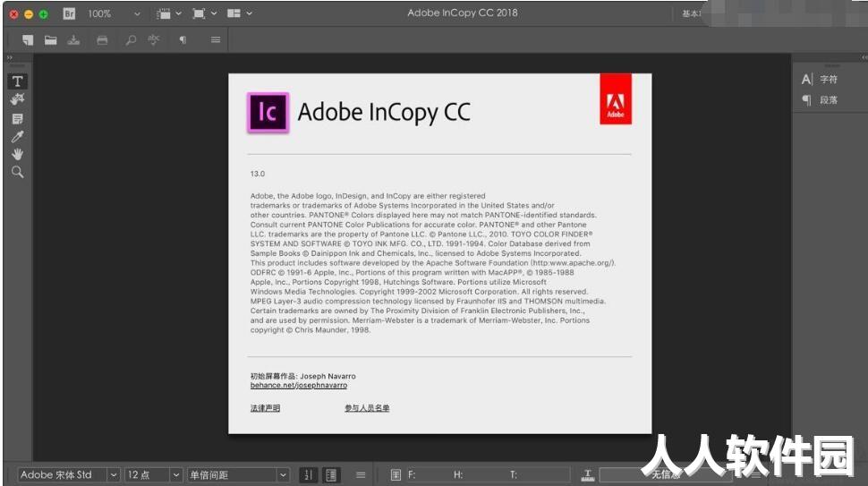Click the New document icon
The image size is (868, 486).
(x=28, y=40)
